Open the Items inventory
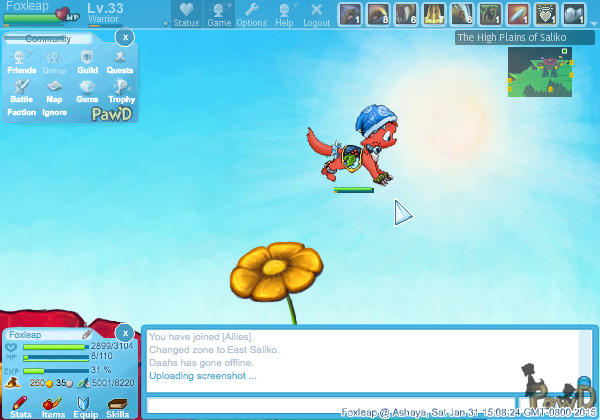This screenshot has height=420, width=600. [53, 405]
